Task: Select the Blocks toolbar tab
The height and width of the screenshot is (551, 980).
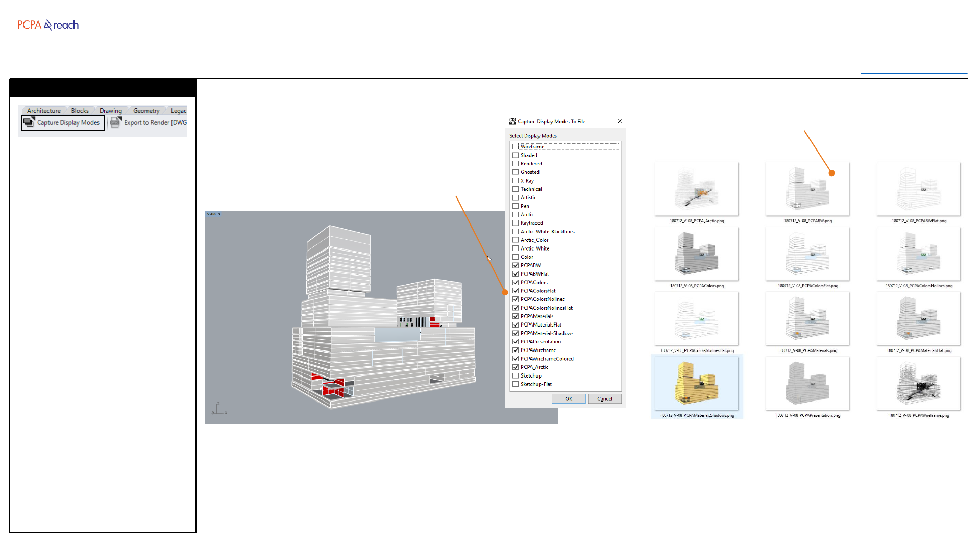Action: point(80,111)
